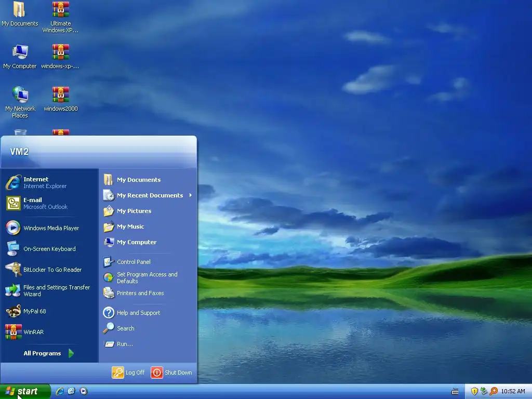Select My Documents desktop icon
Viewport: 532px width, 399px height.
[20, 14]
